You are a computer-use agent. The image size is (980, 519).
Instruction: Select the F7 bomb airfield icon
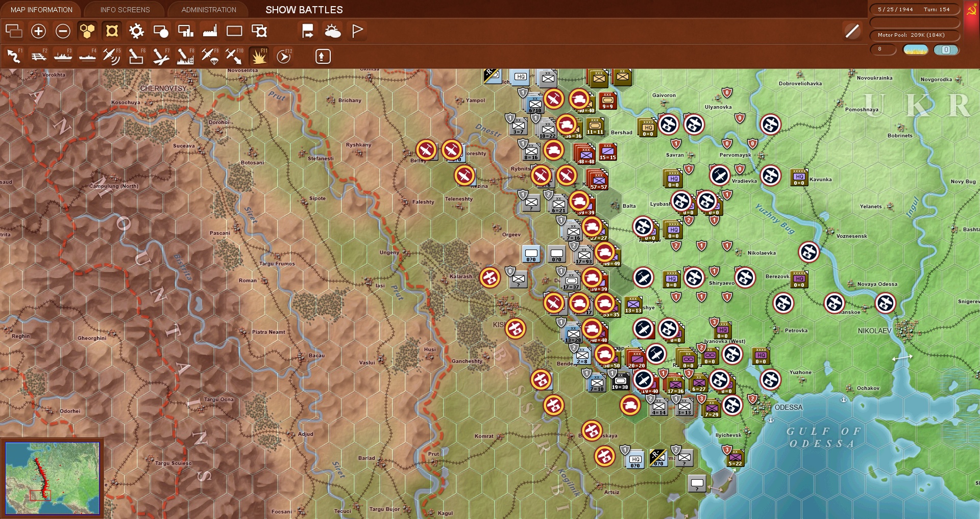click(161, 56)
